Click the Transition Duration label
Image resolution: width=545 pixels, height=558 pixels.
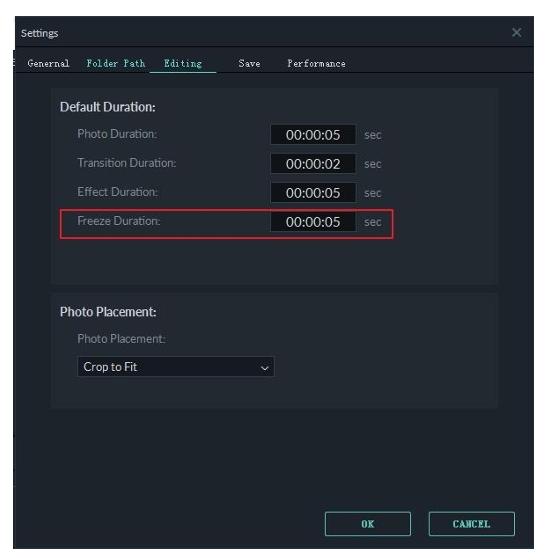127,163
